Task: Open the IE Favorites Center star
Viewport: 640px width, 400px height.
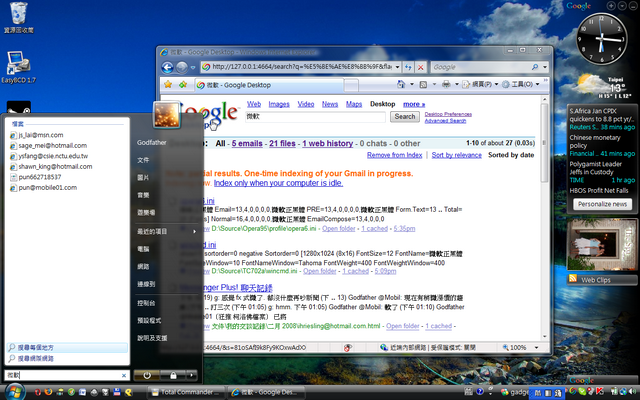Action: point(168,84)
